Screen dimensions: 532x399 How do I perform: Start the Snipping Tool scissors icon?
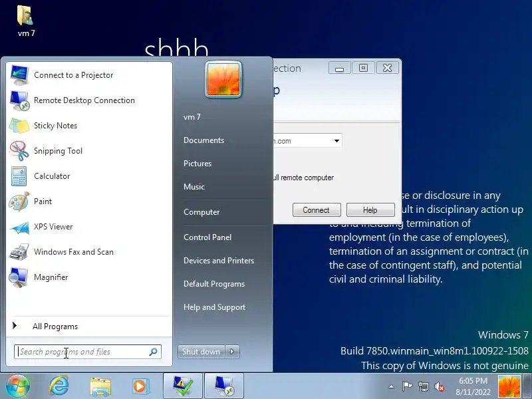19,151
